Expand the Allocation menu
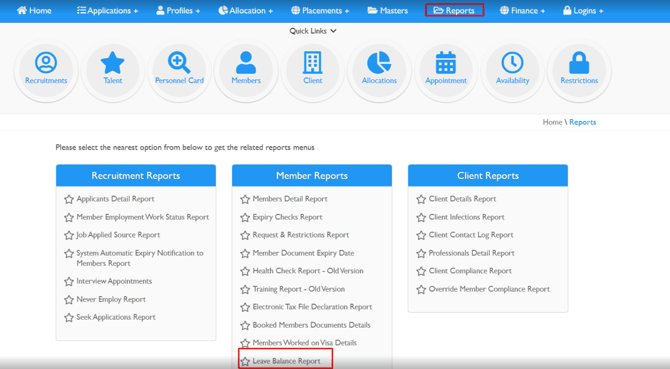Screen dimensions: 670x369 pyautogui.click(x=245, y=11)
